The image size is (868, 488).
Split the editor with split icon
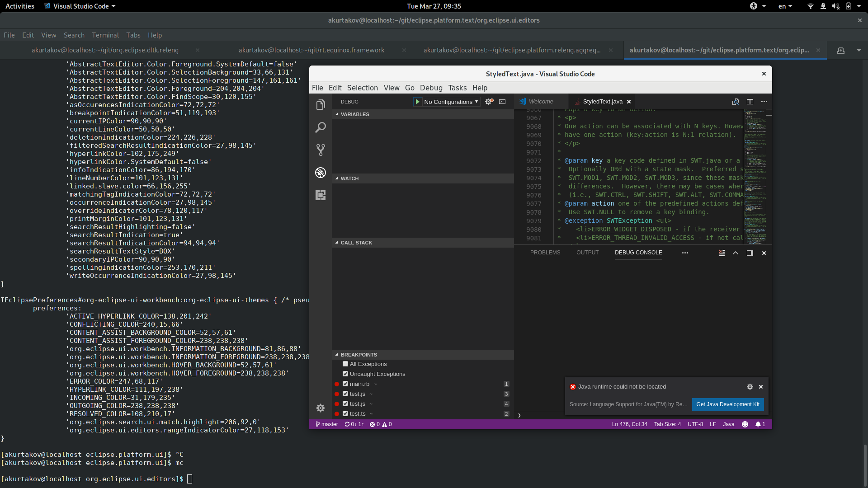point(750,102)
